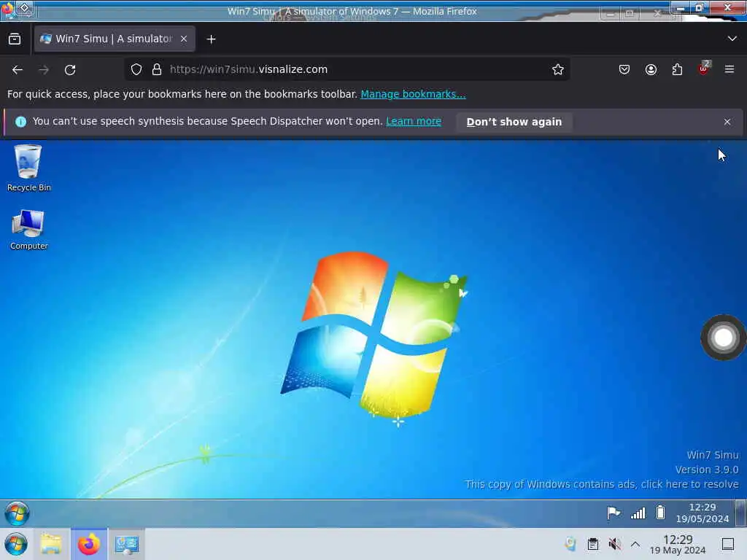Screen dimensions: 747x560
Task: Reload the Win7 Simu page
Action: click(x=70, y=69)
